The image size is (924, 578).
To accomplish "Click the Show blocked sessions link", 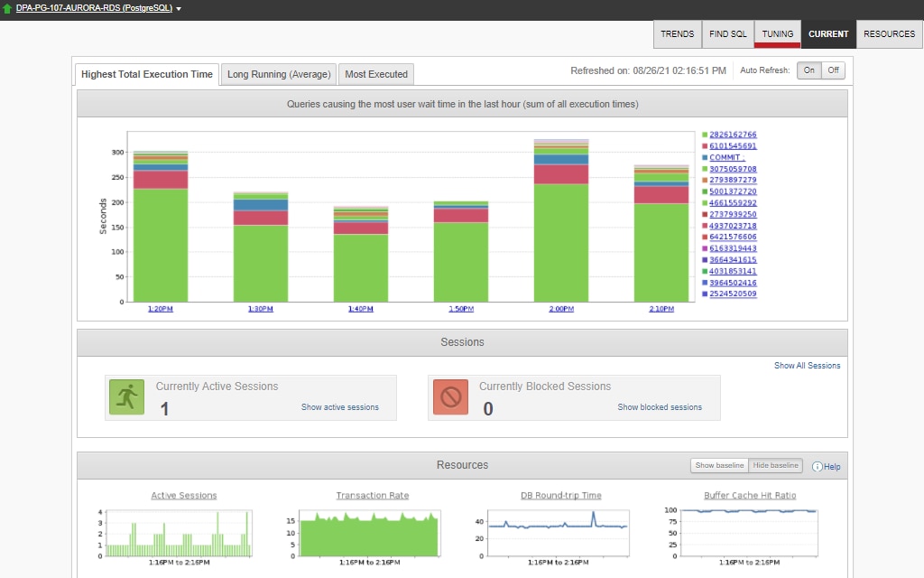I will click(x=660, y=407).
